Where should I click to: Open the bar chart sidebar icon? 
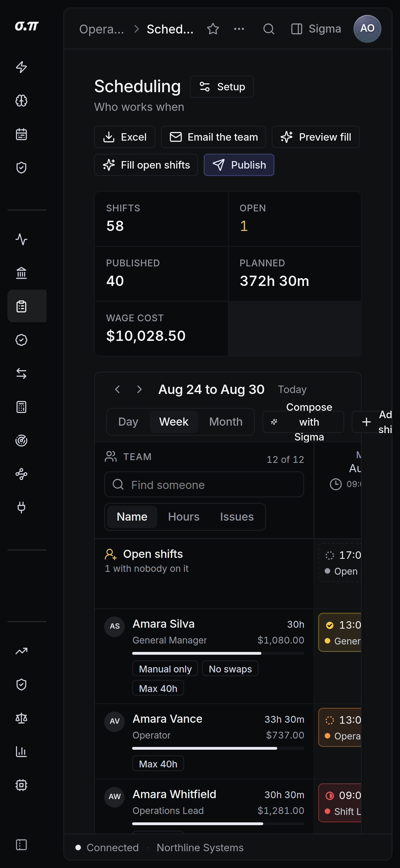pyautogui.click(x=21, y=752)
